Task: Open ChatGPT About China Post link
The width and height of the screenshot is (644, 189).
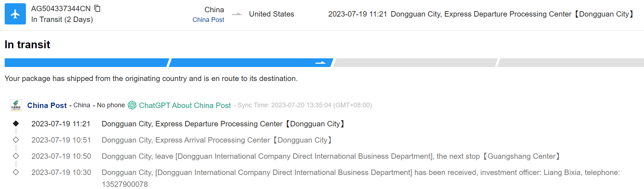Action: click(185, 105)
